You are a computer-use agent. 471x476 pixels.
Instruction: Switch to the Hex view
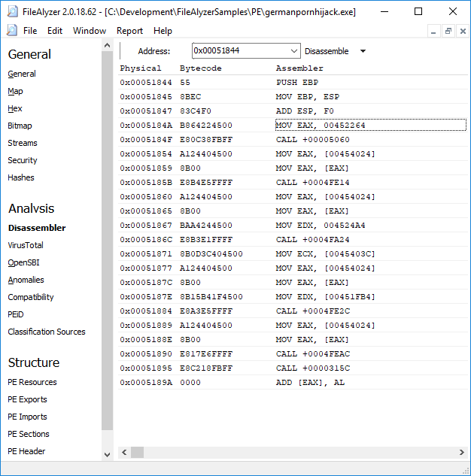[x=15, y=108]
